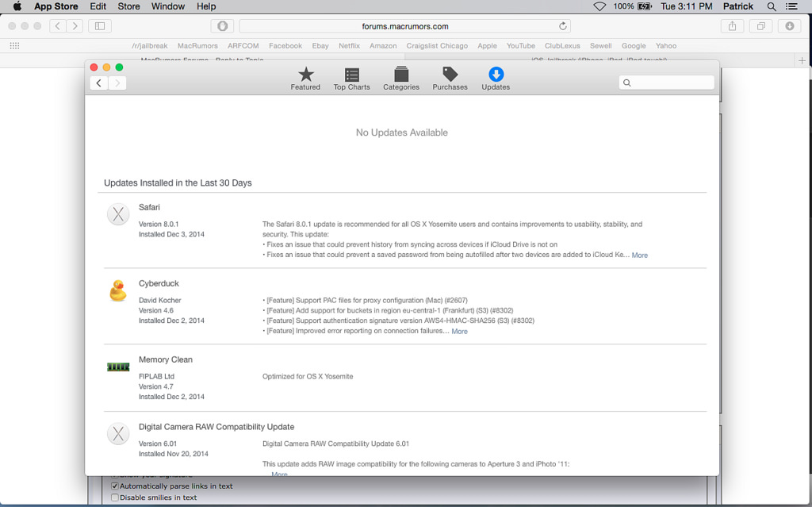
Task: Open Safari's Top Sites grid icon
Action: pos(14,45)
